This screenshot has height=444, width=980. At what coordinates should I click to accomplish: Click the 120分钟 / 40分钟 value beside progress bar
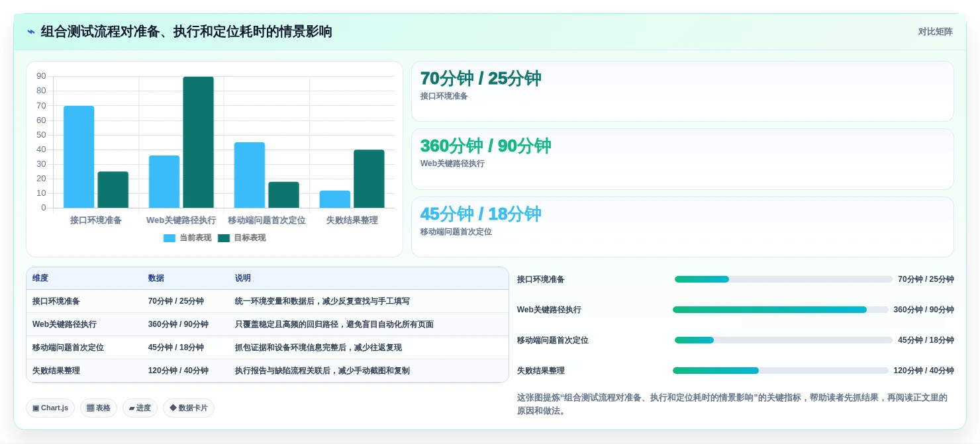924,371
